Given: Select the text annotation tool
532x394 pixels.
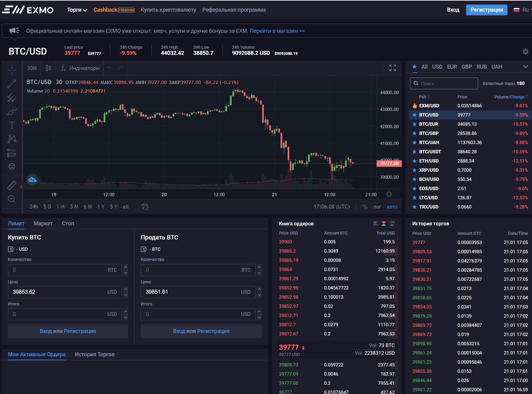Looking at the screenshot, I should (12, 125).
